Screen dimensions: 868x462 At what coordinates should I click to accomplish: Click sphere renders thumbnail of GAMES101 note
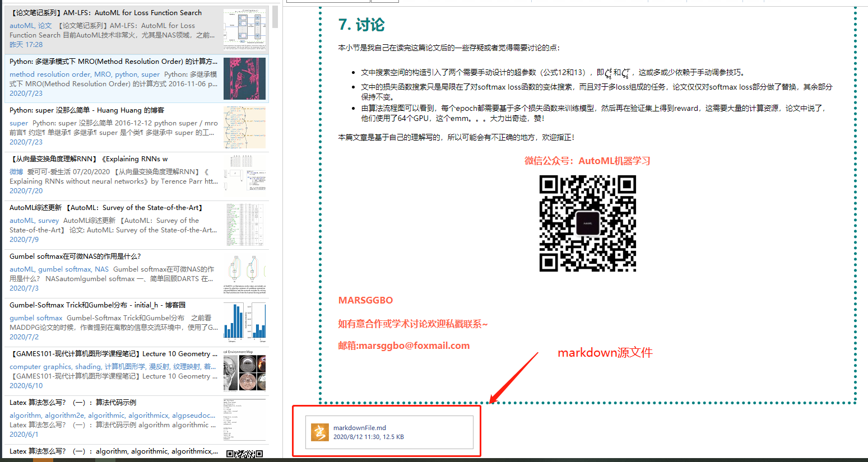[x=245, y=371]
